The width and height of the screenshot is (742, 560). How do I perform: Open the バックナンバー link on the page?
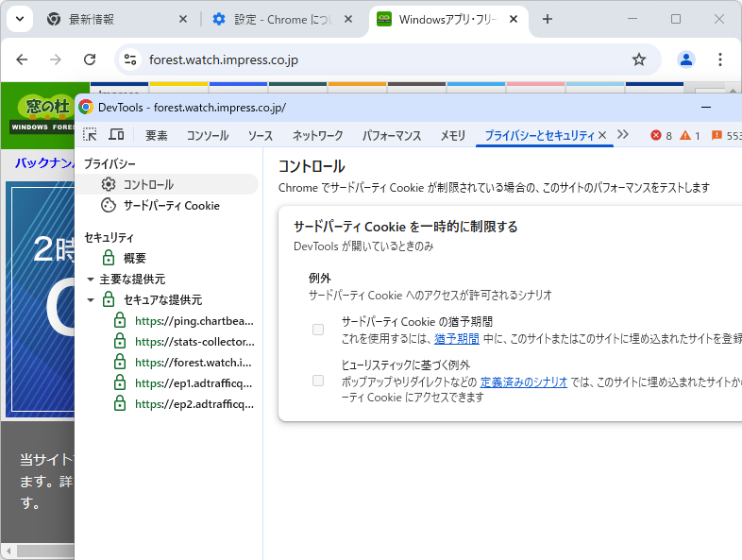[45, 163]
